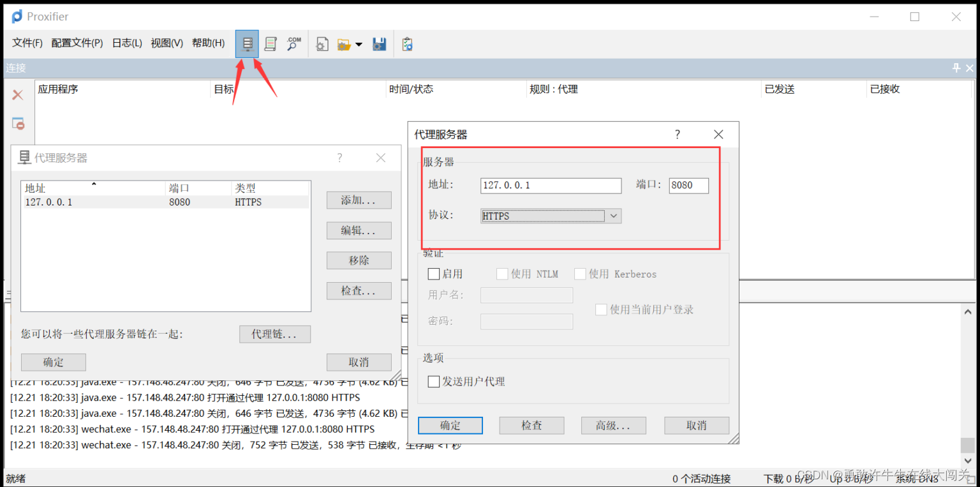Click the ? help button of the left dialog
This screenshot has width=980, height=487.
pos(339,158)
